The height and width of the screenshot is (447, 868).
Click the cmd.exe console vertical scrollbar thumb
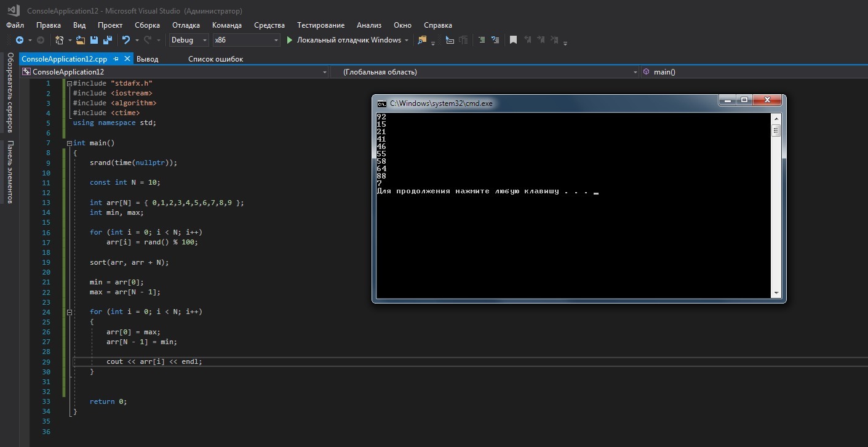[776, 130]
